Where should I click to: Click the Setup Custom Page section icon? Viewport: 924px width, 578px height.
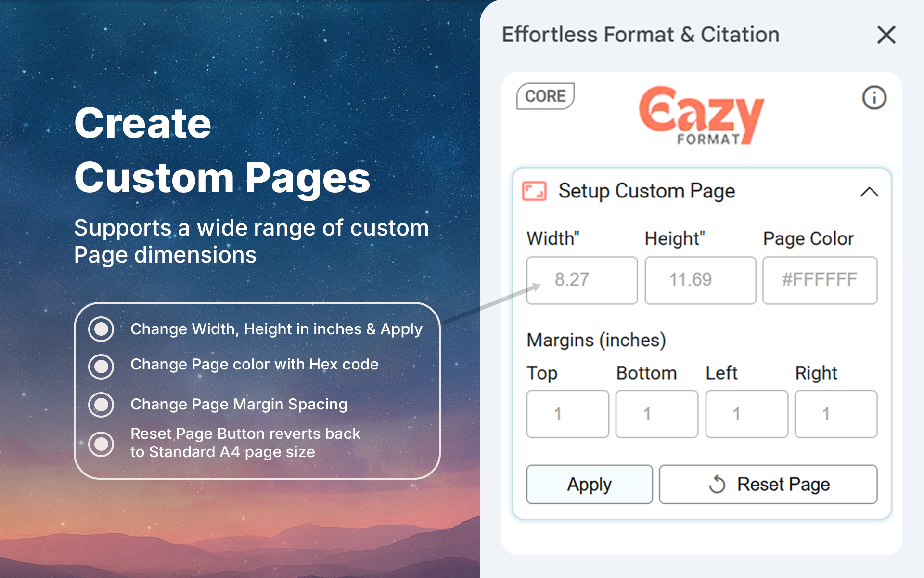tap(534, 191)
